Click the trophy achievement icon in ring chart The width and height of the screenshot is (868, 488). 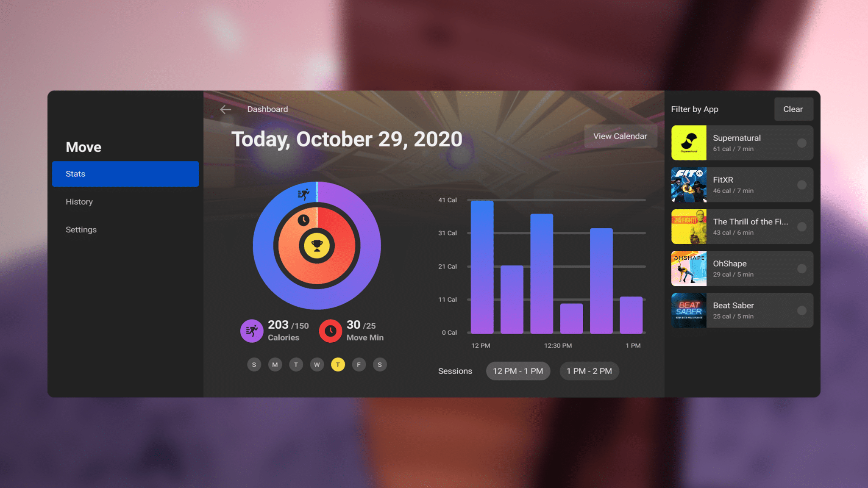pos(316,246)
